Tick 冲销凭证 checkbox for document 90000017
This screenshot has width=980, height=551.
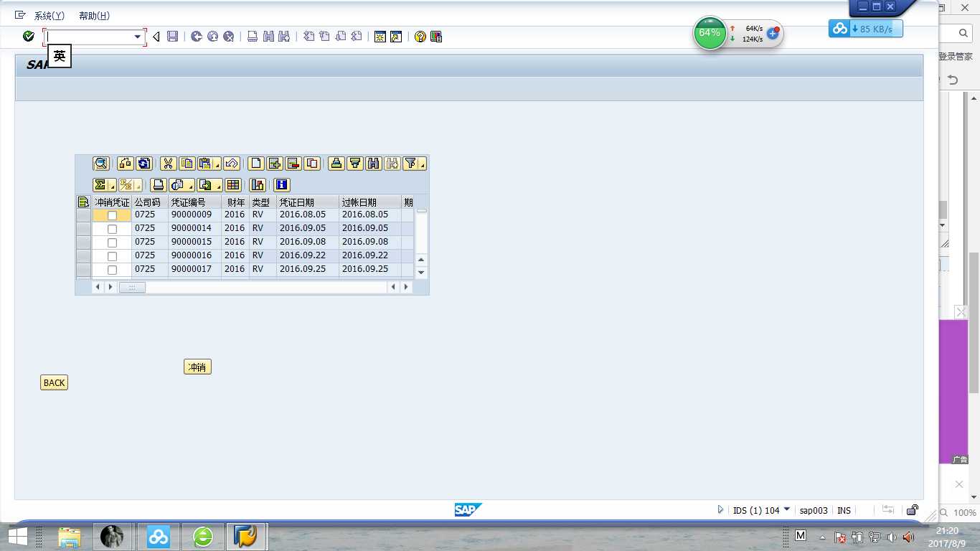point(112,270)
